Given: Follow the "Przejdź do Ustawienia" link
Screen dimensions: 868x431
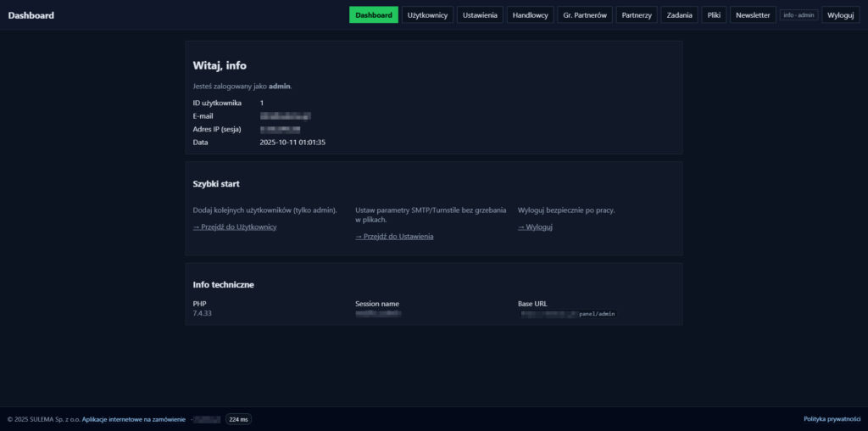Looking at the screenshot, I should click(394, 237).
